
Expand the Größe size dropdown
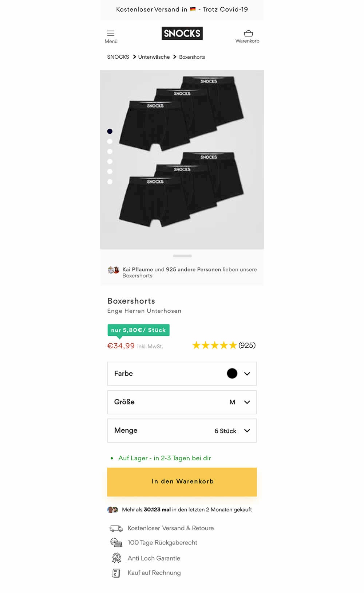coord(247,402)
